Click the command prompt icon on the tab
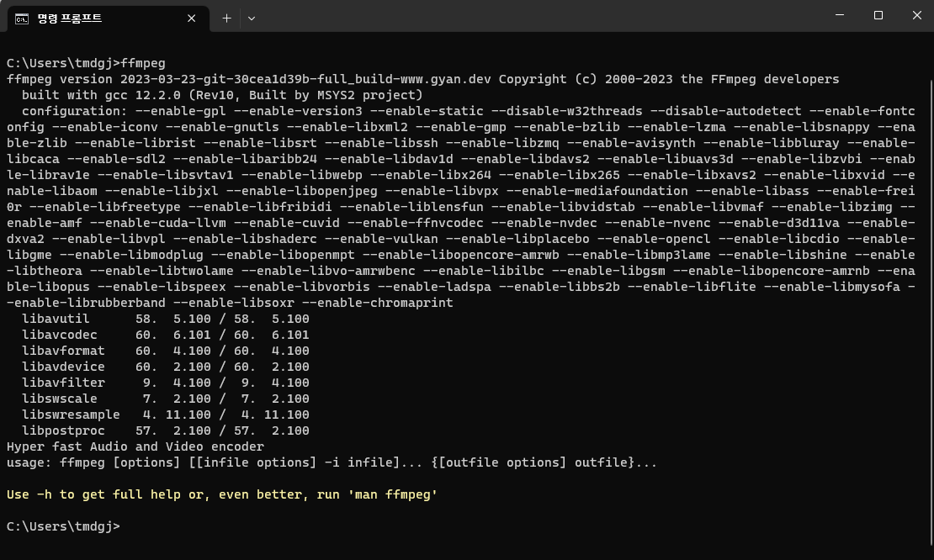 tap(21, 19)
